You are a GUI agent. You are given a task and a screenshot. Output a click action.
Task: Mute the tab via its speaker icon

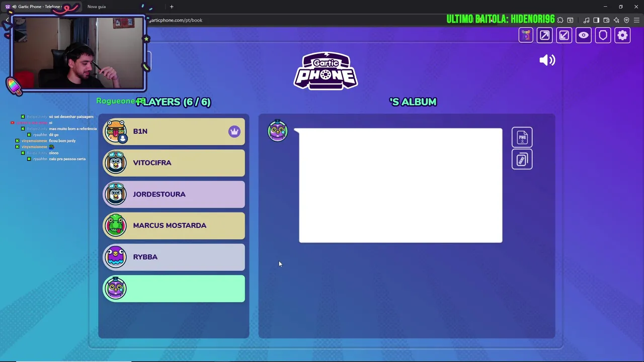(14, 7)
